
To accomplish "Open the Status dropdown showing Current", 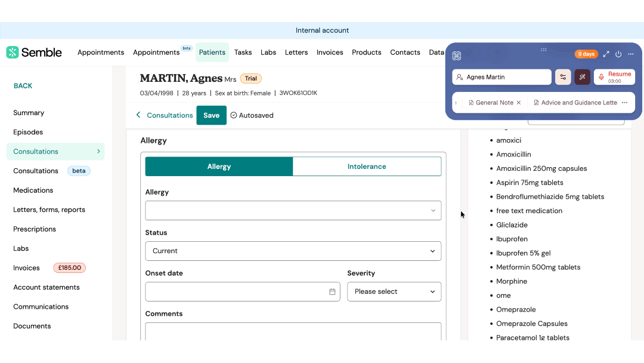I will click(x=293, y=251).
